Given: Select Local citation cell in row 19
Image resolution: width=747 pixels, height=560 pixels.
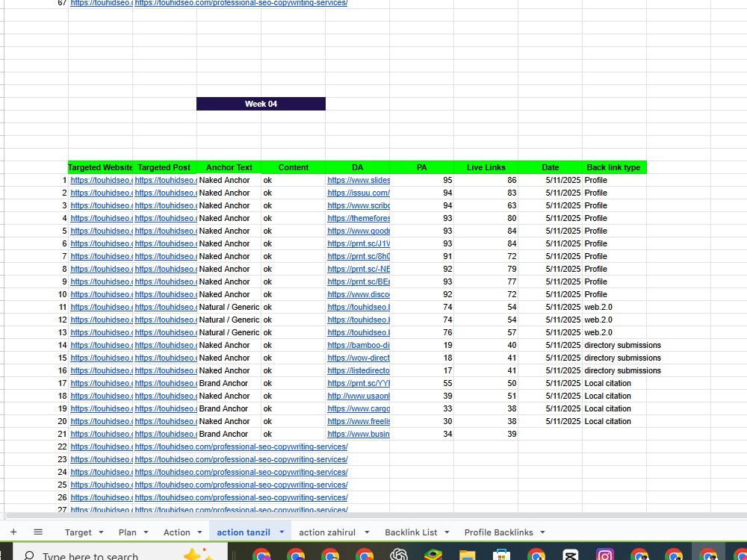Looking at the screenshot, I should 614,408.
